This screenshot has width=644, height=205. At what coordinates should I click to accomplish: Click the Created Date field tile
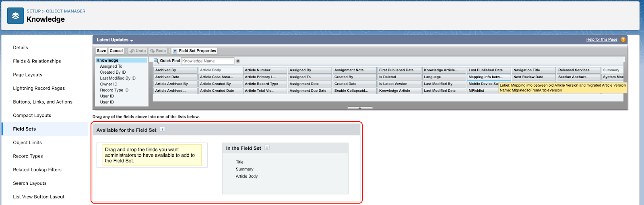click(x=355, y=84)
